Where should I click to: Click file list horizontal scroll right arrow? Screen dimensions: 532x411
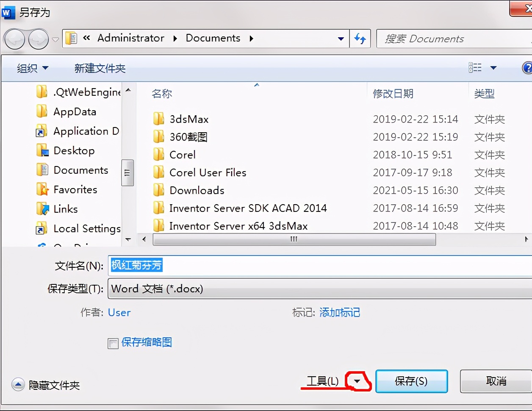coord(526,239)
